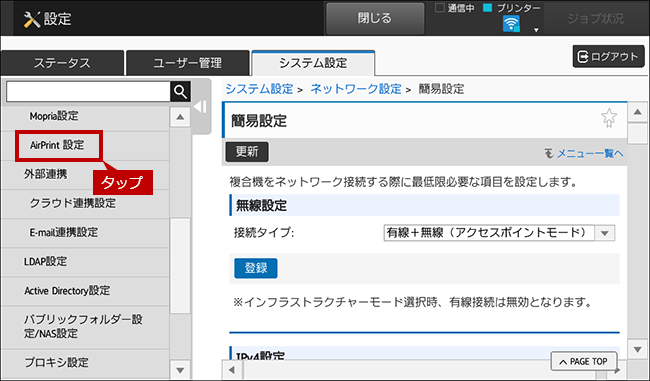Click the horizontal scroll left arrow
650x381 pixels.
point(232,370)
